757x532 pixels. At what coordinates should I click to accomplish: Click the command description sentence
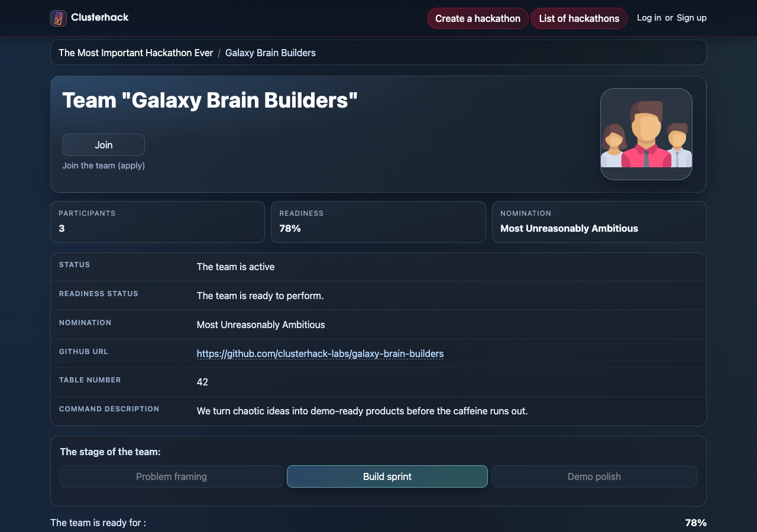pos(362,411)
